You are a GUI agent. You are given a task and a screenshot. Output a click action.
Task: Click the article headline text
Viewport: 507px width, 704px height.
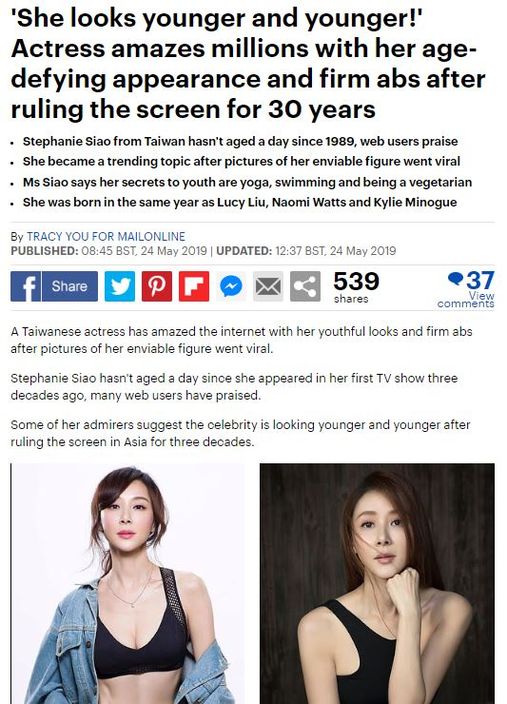click(x=248, y=63)
